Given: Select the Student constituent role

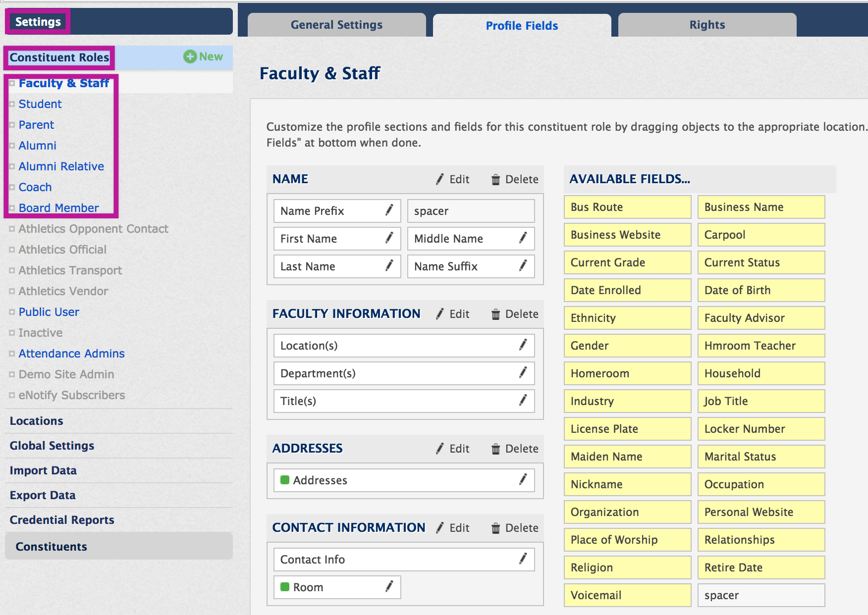Looking at the screenshot, I should [x=40, y=104].
